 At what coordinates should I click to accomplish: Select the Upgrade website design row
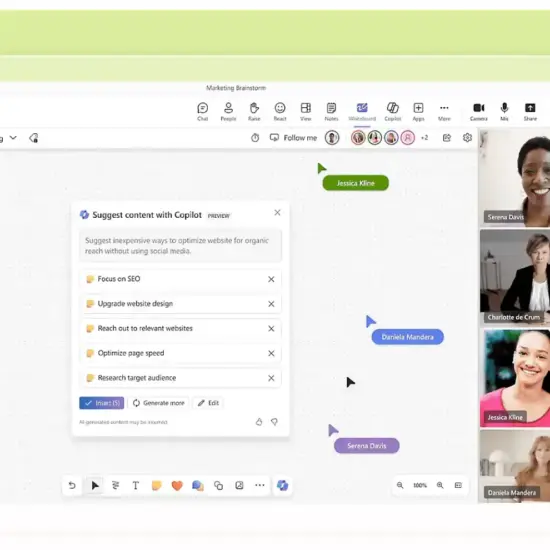coord(180,304)
